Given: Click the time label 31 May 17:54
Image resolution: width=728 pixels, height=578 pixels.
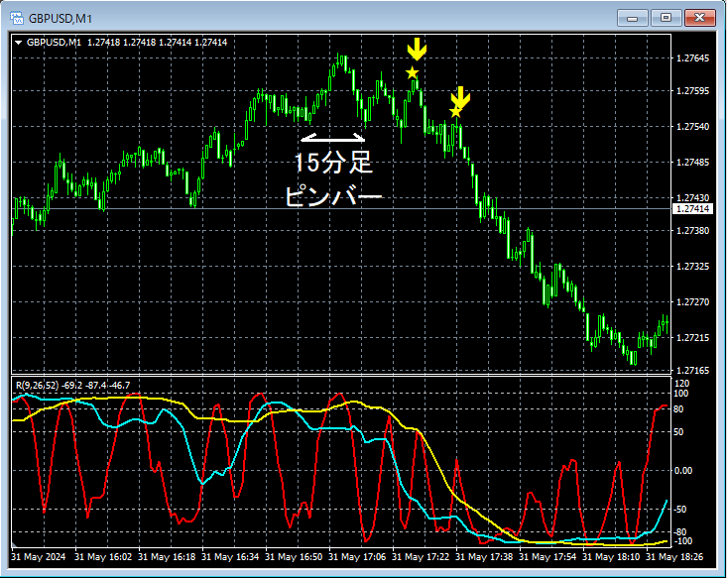Looking at the screenshot, I should coord(547,556).
